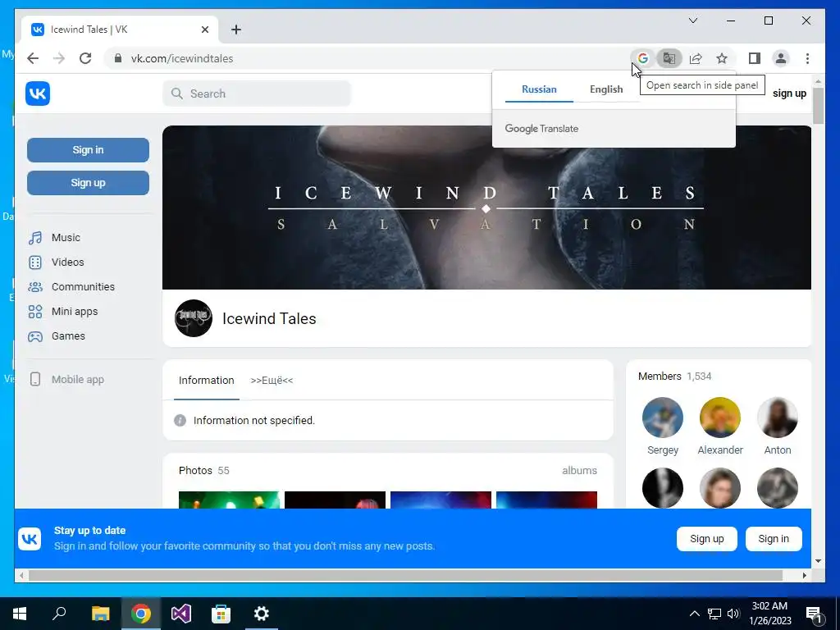840x630 pixels.
Task: Open member Sergey's avatar
Action: click(x=663, y=418)
